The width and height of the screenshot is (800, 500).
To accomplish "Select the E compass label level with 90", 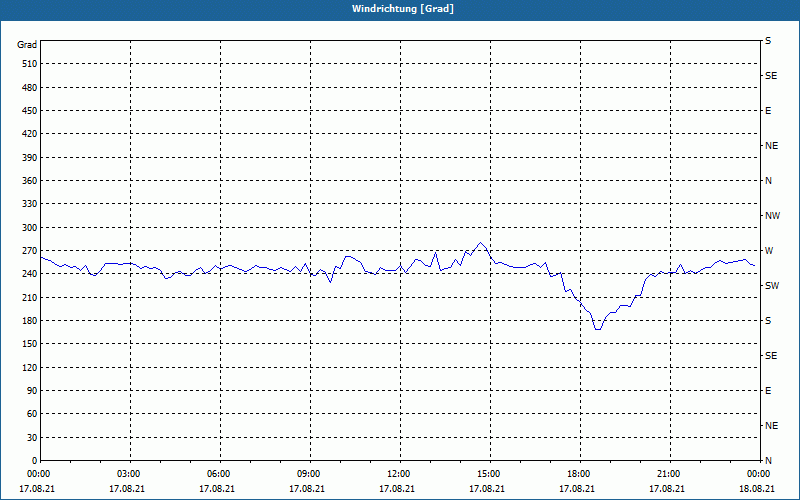I will point(768,391).
